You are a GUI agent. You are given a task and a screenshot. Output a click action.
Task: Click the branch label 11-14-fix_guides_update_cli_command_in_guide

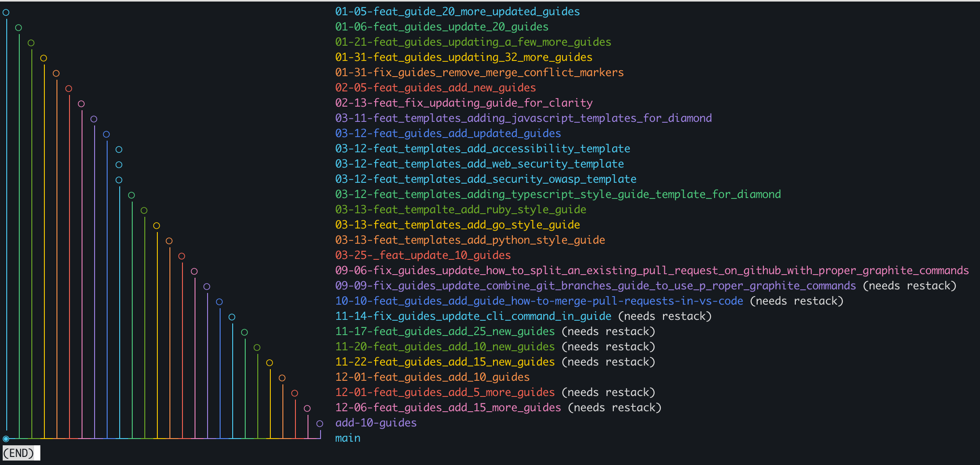[x=473, y=316]
